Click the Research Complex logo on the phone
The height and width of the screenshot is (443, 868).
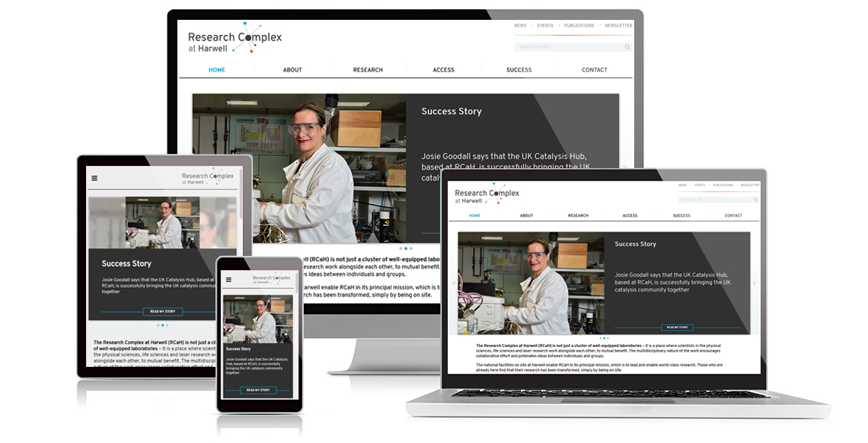(272, 278)
